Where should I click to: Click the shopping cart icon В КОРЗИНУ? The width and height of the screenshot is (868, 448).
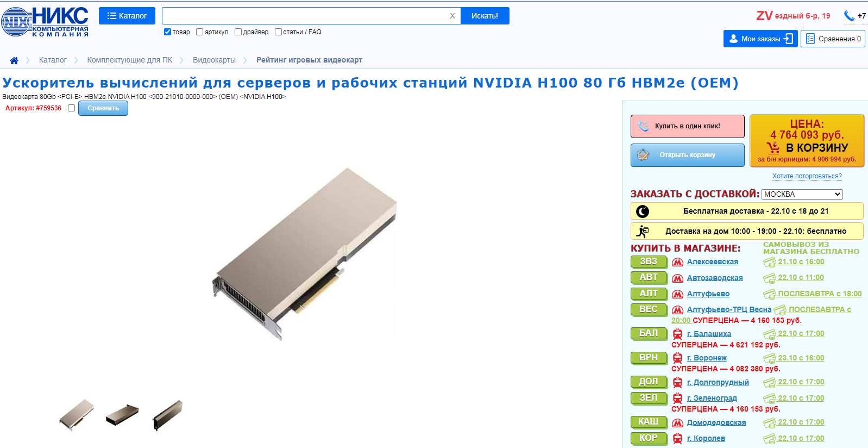[773, 147]
